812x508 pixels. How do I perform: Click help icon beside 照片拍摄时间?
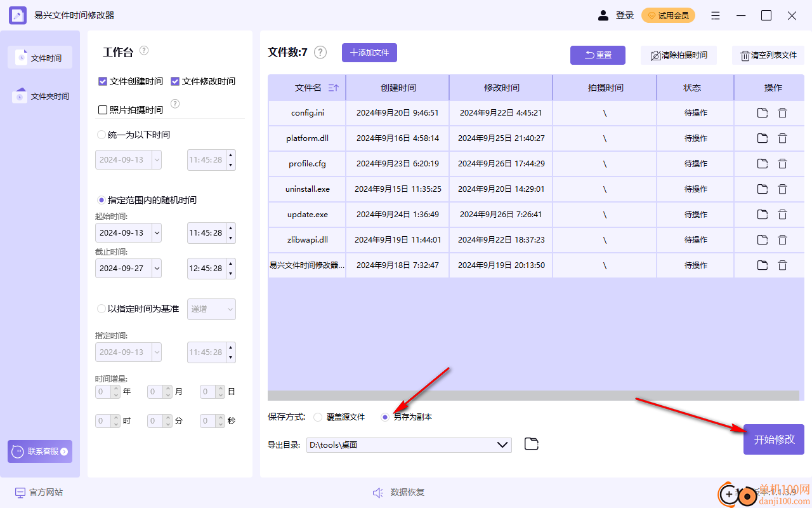(x=175, y=104)
